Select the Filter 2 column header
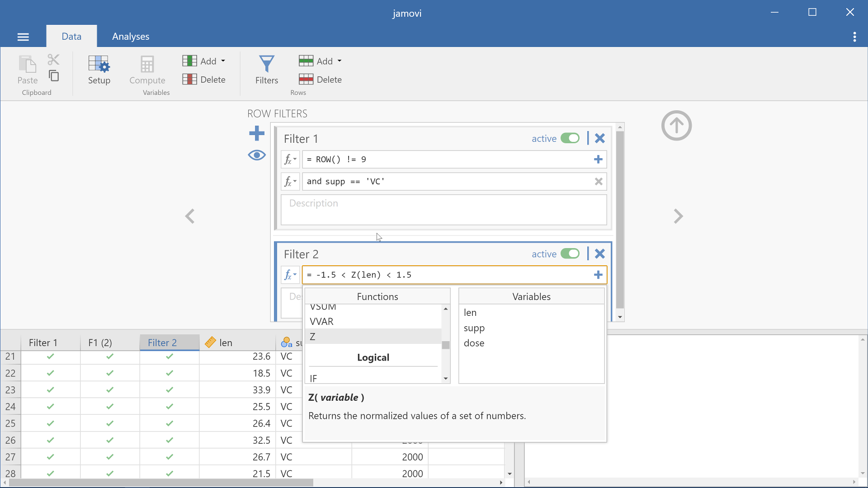This screenshot has width=868, height=488. tap(170, 343)
